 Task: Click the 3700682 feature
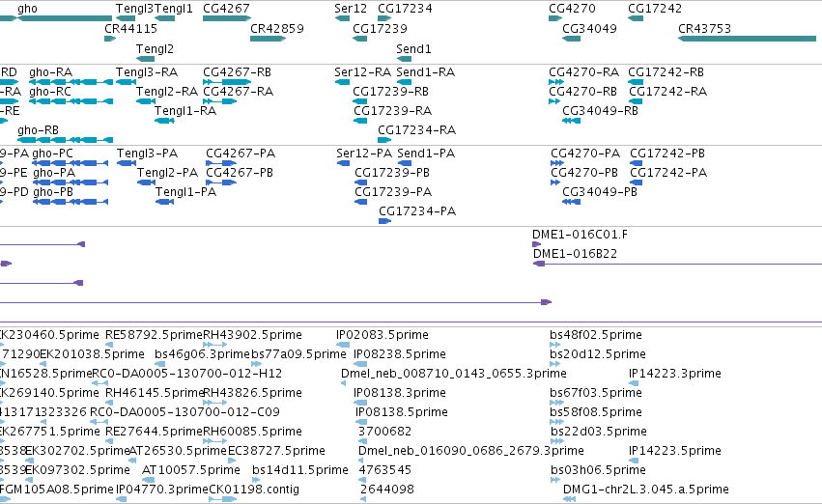384,432
